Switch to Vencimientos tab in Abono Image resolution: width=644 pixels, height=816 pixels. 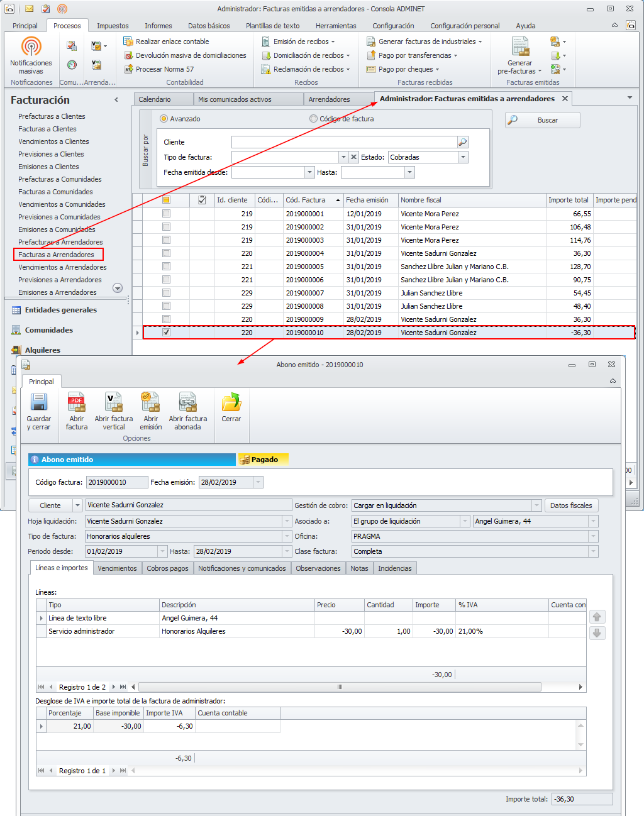[x=117, y=568]
